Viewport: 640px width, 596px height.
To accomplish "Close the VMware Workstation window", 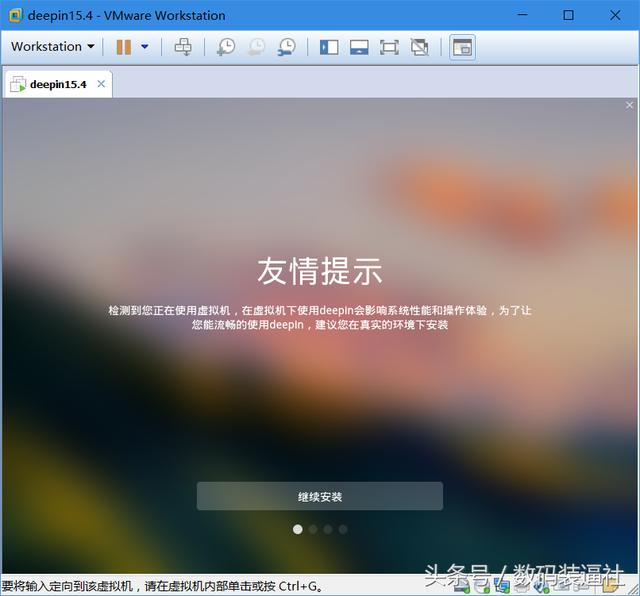I will (615, 15).
